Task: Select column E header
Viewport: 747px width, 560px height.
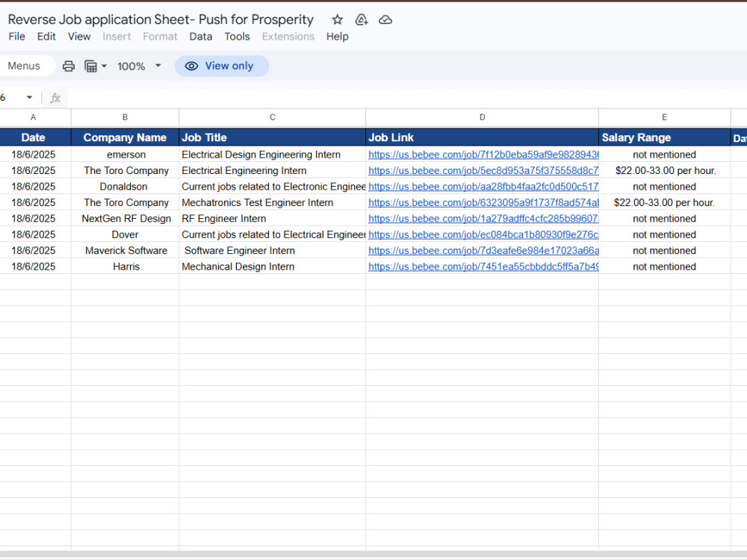Action: 664,117
